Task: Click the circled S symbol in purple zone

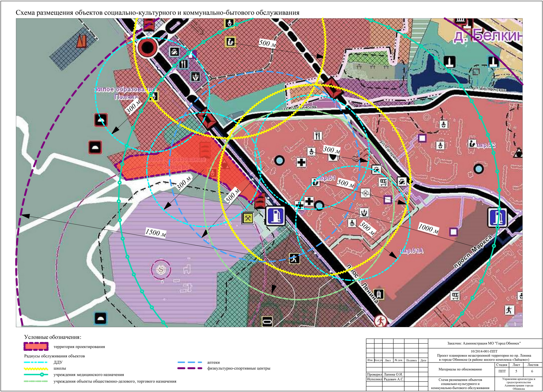Action: [161, 270]
